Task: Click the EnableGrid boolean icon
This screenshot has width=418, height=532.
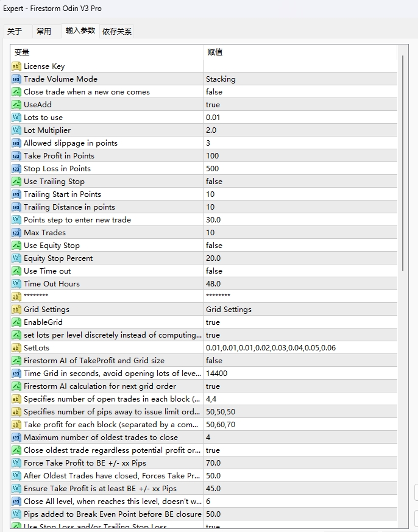Action: pos(16,322)
